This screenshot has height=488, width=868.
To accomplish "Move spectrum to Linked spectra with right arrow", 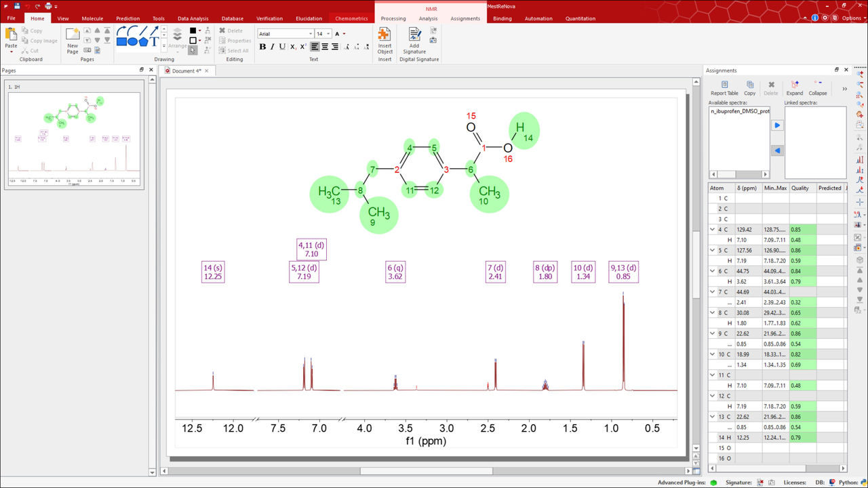I will (x=777, y=125).
